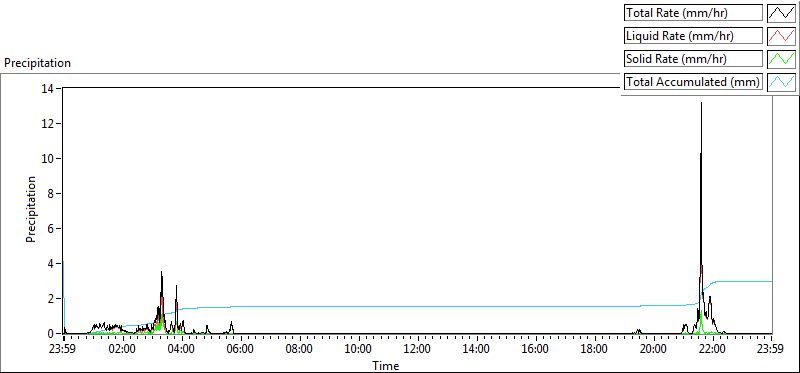Select the Total Accumulated (mm) legend label

pyautogui.click(x=693, y=82)
